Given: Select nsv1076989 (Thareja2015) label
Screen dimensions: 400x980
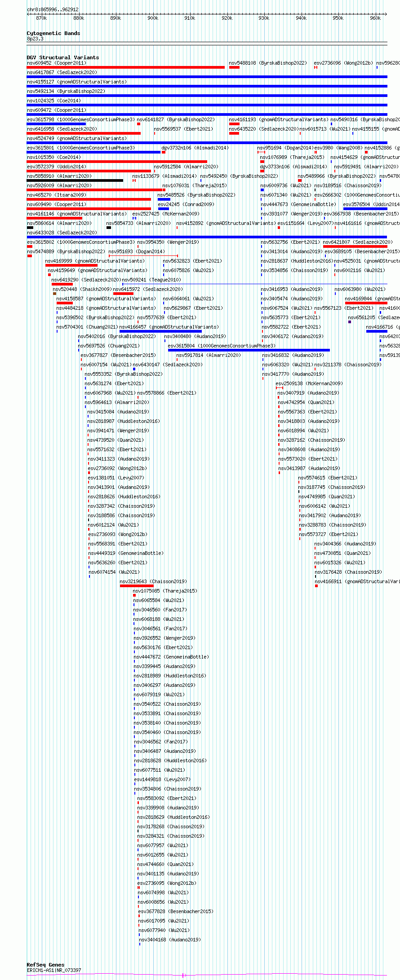Looking at the screenshot, I should point(292,157).
